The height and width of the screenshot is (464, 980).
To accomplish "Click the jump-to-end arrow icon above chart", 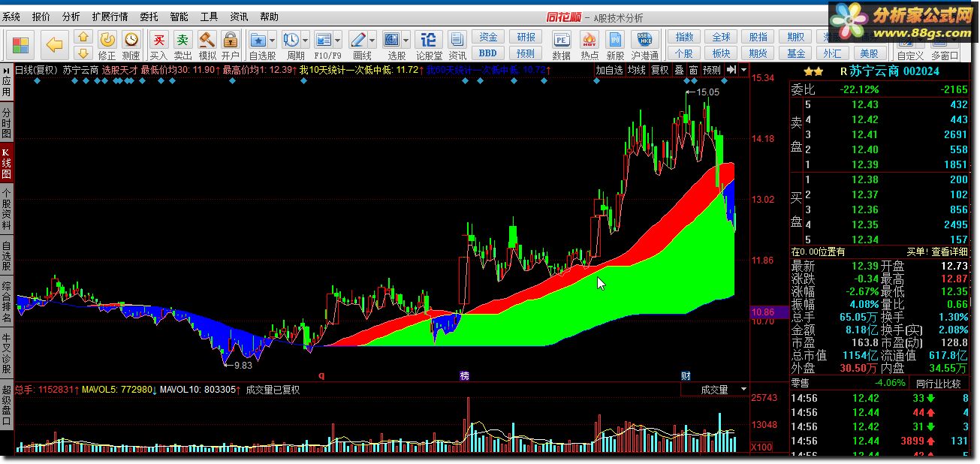I will (731, 70).
